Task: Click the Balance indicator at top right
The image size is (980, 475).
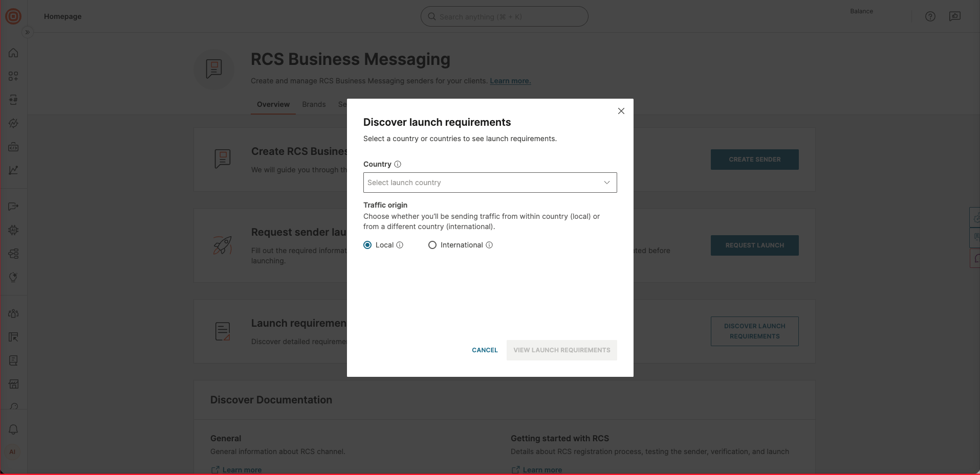Action: point(861,11)
